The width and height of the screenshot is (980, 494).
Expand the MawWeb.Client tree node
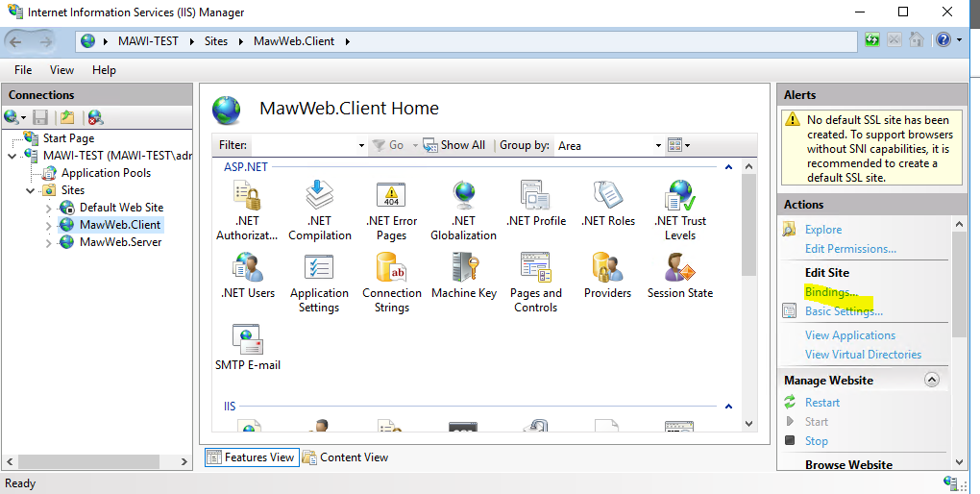(x=49, y=225)
